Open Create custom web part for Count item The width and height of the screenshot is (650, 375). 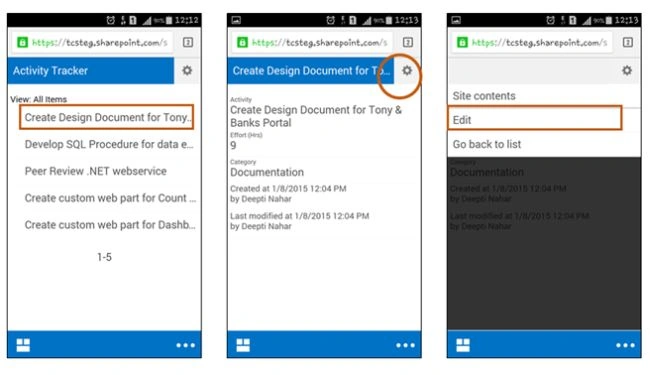tap(110, 198)
